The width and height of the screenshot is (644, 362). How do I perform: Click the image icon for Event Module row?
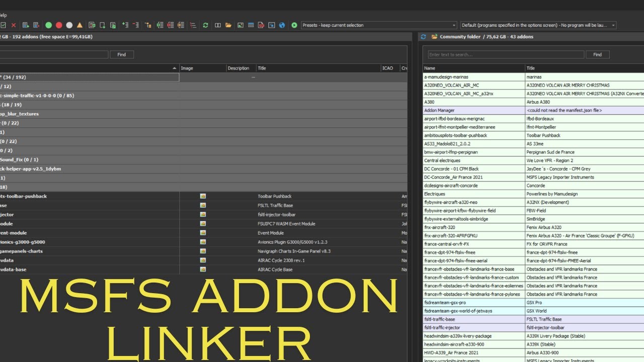pos(203,233)
